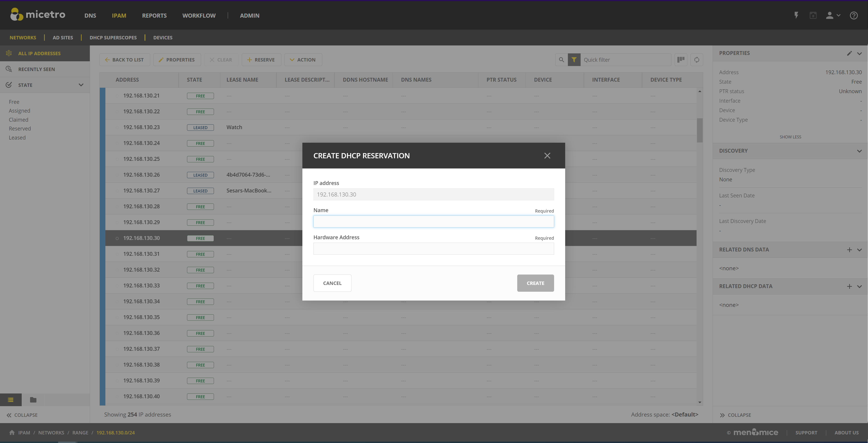This screenshot has height=443, width=868.
Task: Click the quick command lightning icon
Action: (796, 16)
